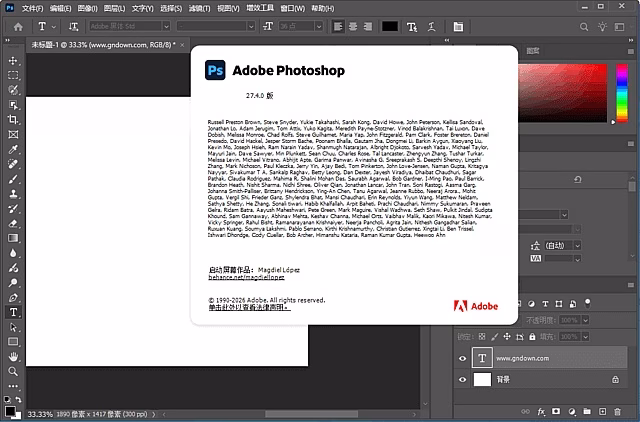This screenshot has height=422, width=640.
Task: Create a new layer
Action: pos(602,412)
